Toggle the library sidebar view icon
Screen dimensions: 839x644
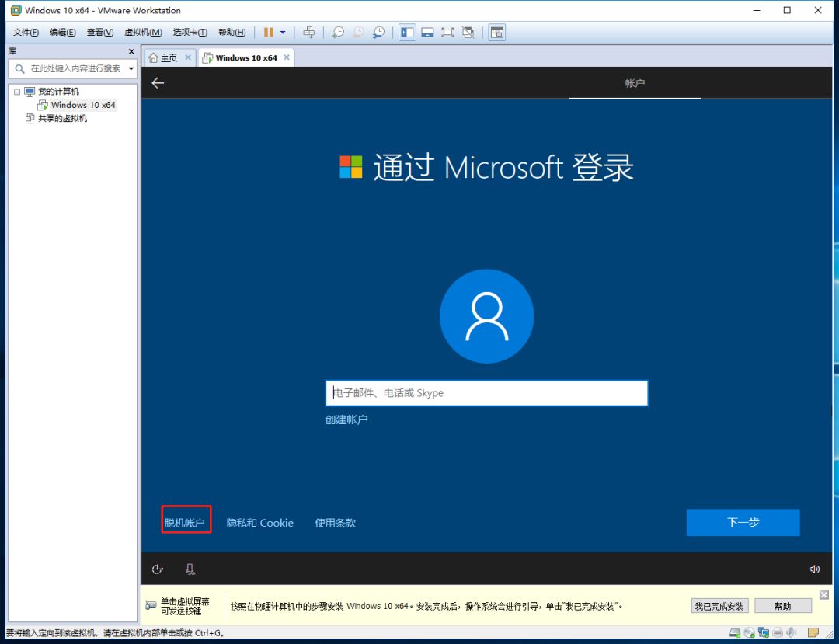(407, 32)
